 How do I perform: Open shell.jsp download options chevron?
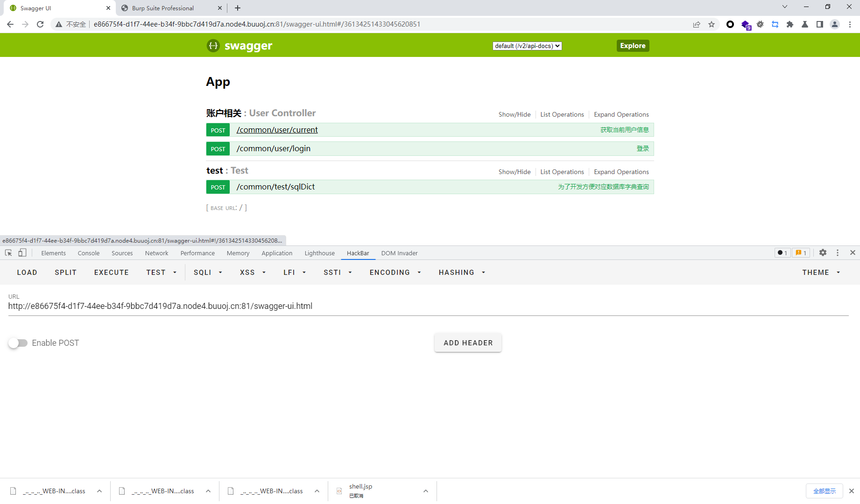coord(425,491)
